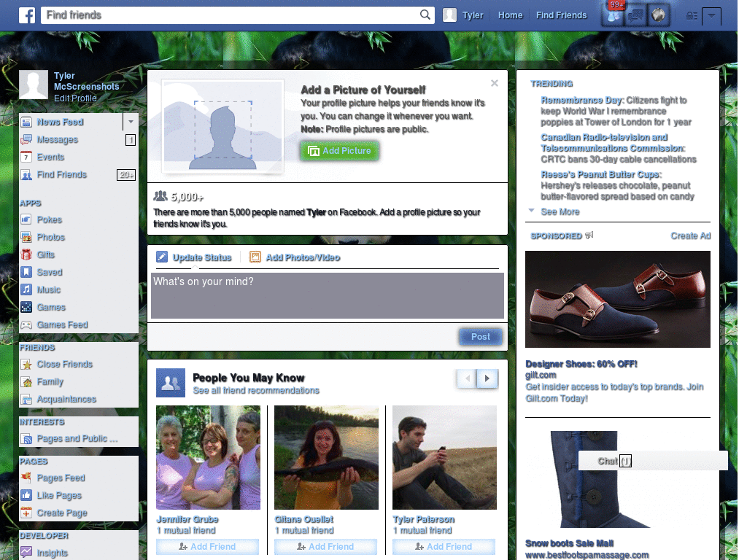Viewport: 747px width, 560px height.
Task: Open the Games app
Action: (x=51, y=307)
